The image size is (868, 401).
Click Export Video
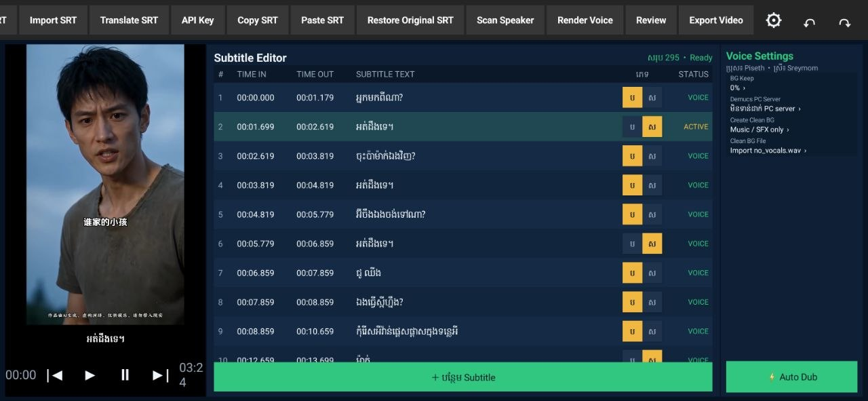716,20
